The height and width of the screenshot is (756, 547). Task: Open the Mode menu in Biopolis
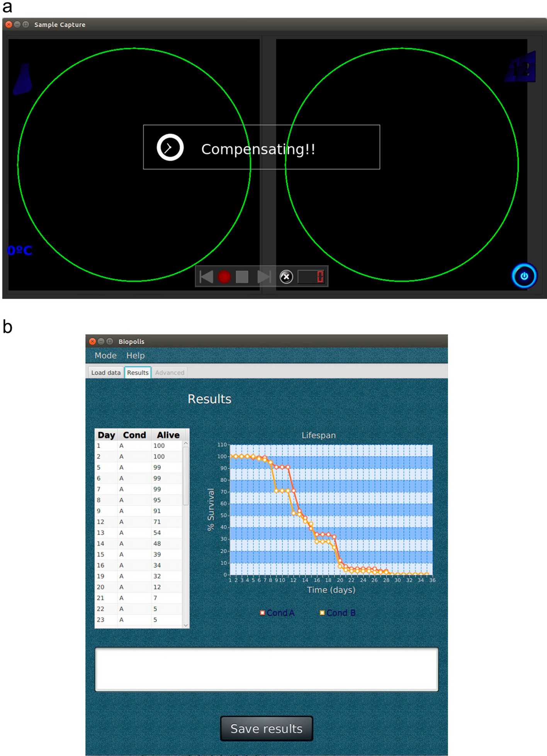pyautogui.click(x=105, y=356)
